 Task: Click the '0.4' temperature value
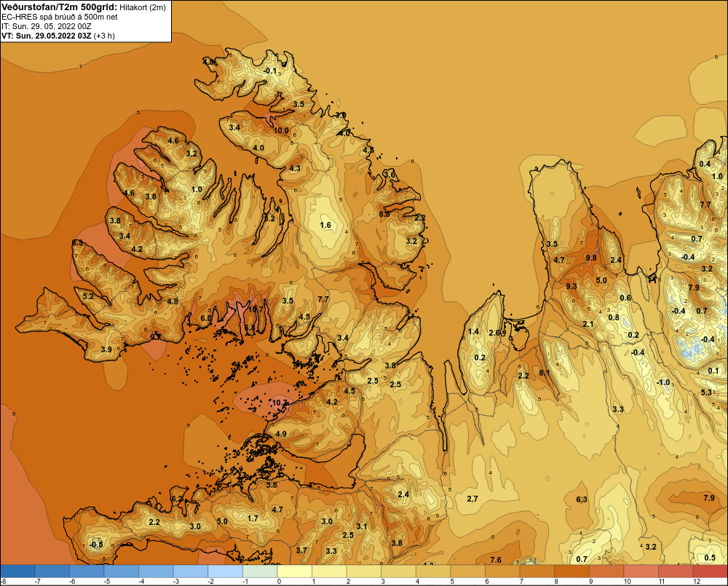(x=705, y=164)
